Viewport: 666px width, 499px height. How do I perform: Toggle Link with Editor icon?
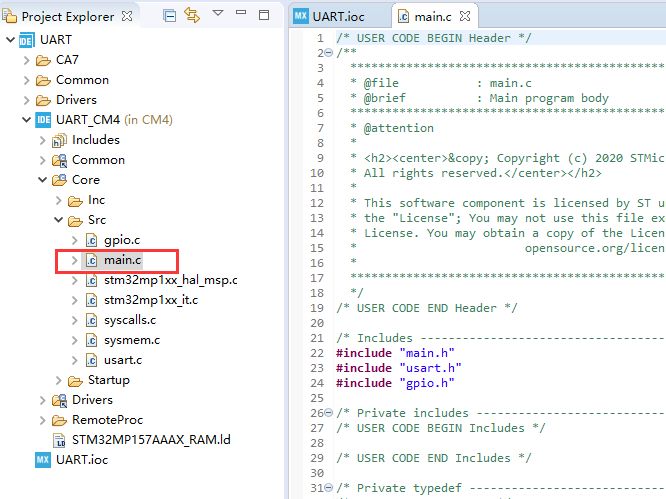coord(192,16)
